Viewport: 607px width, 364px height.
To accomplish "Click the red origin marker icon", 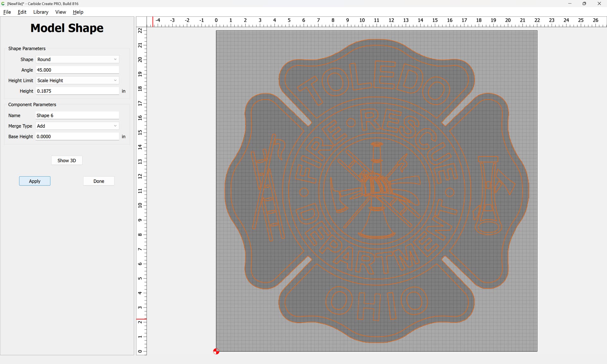I will [216, 351].
